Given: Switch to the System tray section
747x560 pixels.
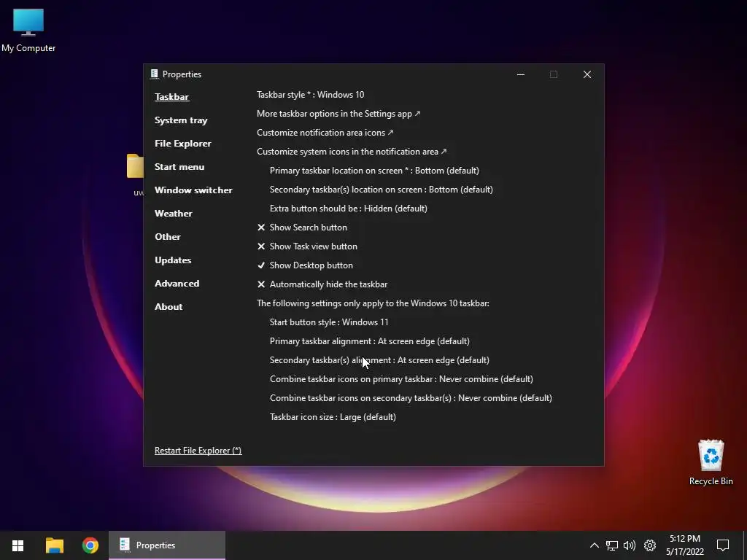Looking at the screenshot, I should (x=181, y=120).
